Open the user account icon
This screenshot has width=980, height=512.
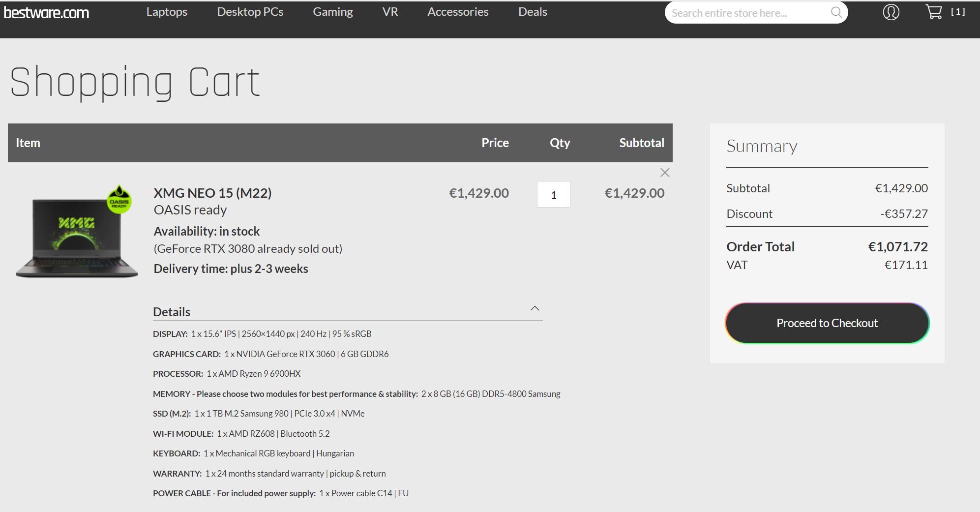[x=891, y=12]
